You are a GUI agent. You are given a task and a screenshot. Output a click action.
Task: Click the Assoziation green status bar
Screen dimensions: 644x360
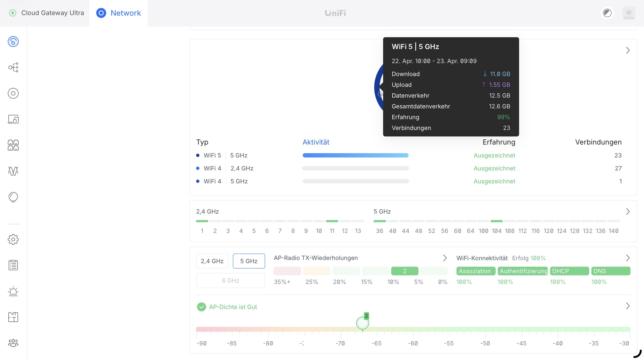point(476,271)
